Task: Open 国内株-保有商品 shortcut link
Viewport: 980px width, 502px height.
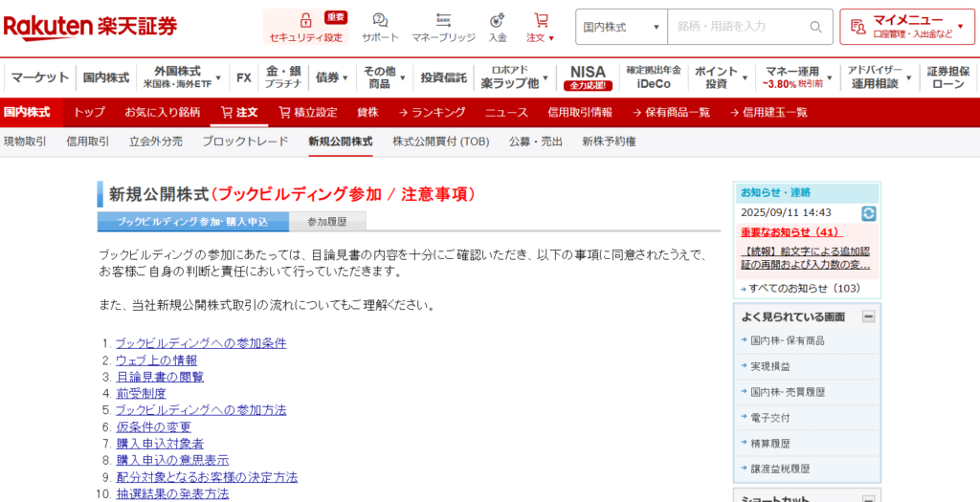Action: point(787,340)
